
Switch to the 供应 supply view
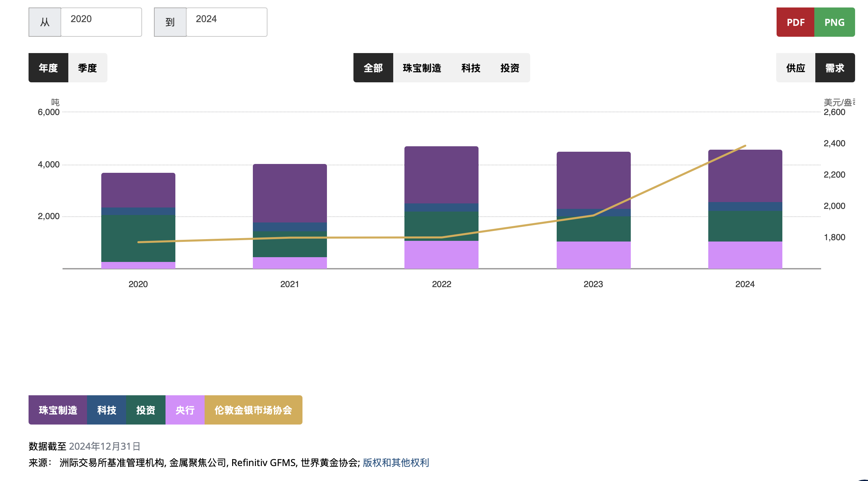[x=795, y=68]
